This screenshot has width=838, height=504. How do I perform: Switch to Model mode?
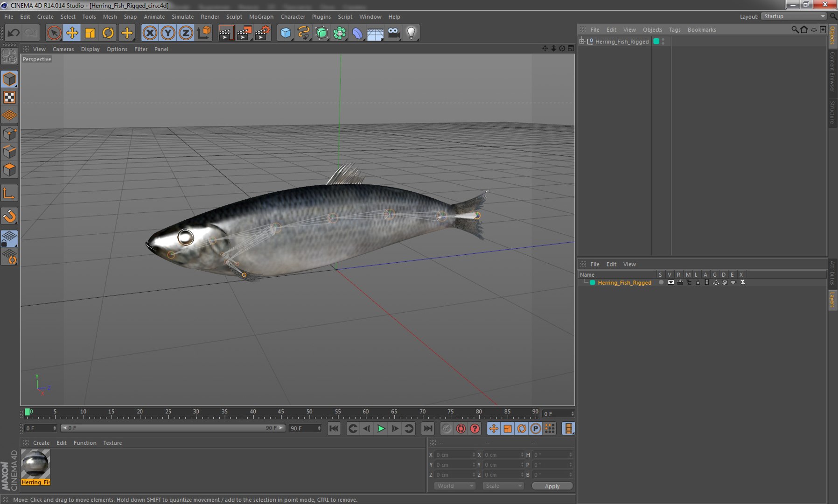coord(9,79)
